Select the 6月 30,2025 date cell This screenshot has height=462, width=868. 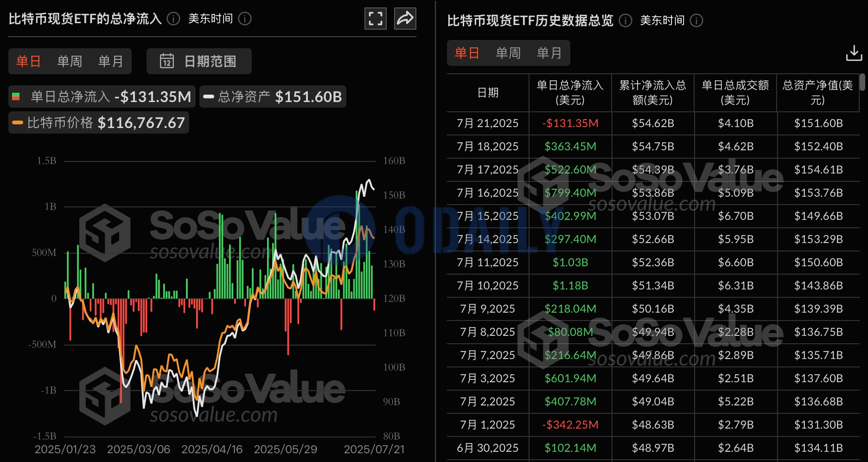pyautogui.click(x=488, y=448)
